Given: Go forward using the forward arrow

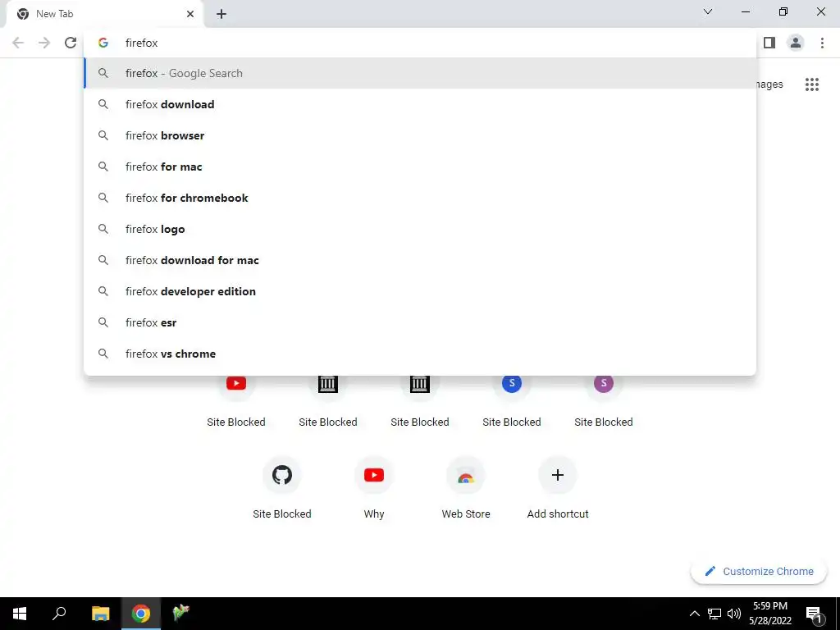Looking at the screenshot, I should pos(44,43).
